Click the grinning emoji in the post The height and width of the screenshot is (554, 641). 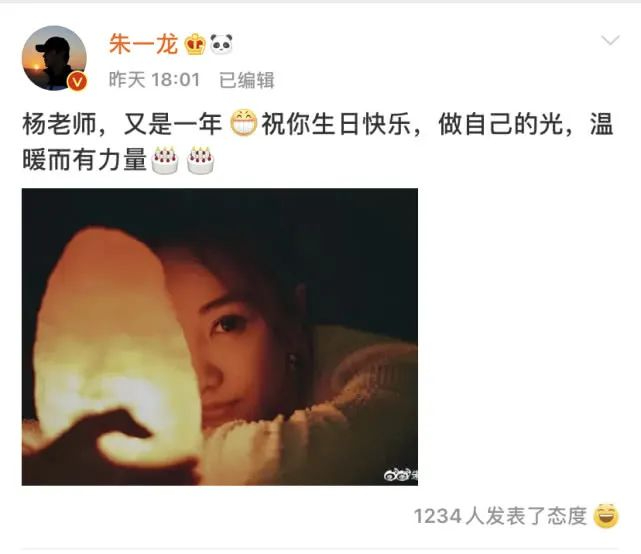click(243, 123)
